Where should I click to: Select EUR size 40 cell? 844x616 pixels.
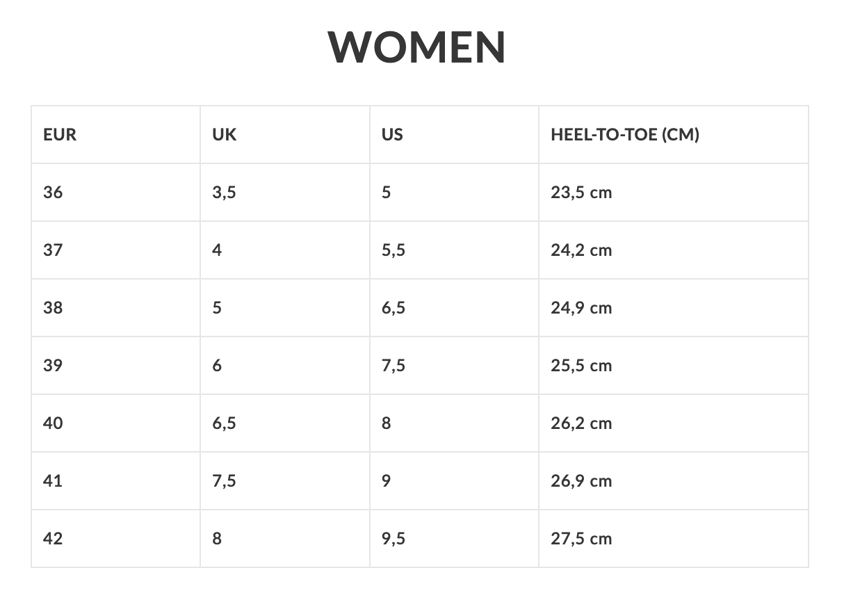pos(53,423)
